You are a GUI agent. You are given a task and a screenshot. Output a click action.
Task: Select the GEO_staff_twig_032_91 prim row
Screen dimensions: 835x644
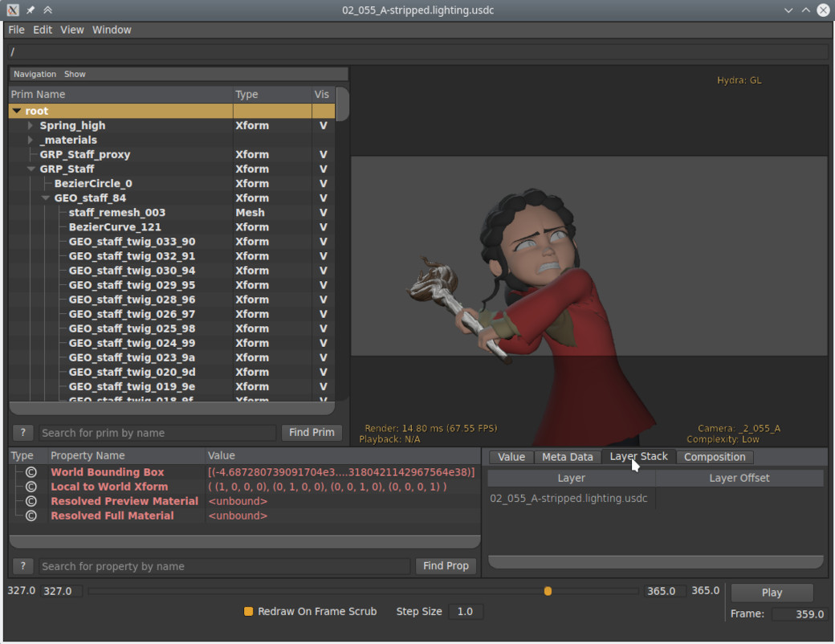pyautogui.click(x=172, y=256)
